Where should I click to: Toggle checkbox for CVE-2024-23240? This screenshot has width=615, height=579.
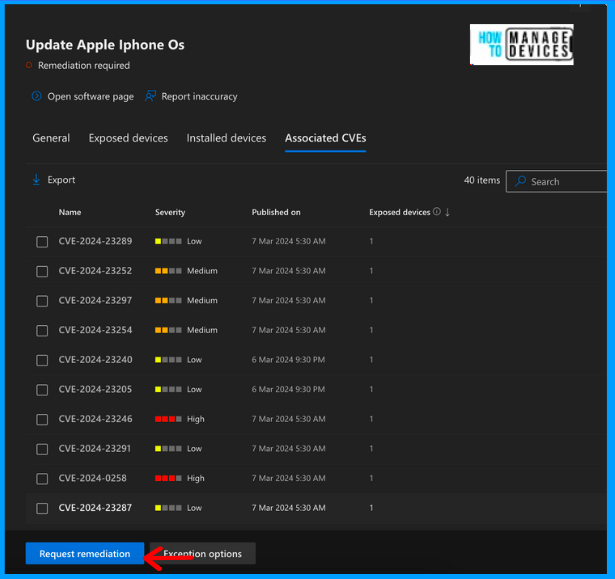[x=42, y=360]
